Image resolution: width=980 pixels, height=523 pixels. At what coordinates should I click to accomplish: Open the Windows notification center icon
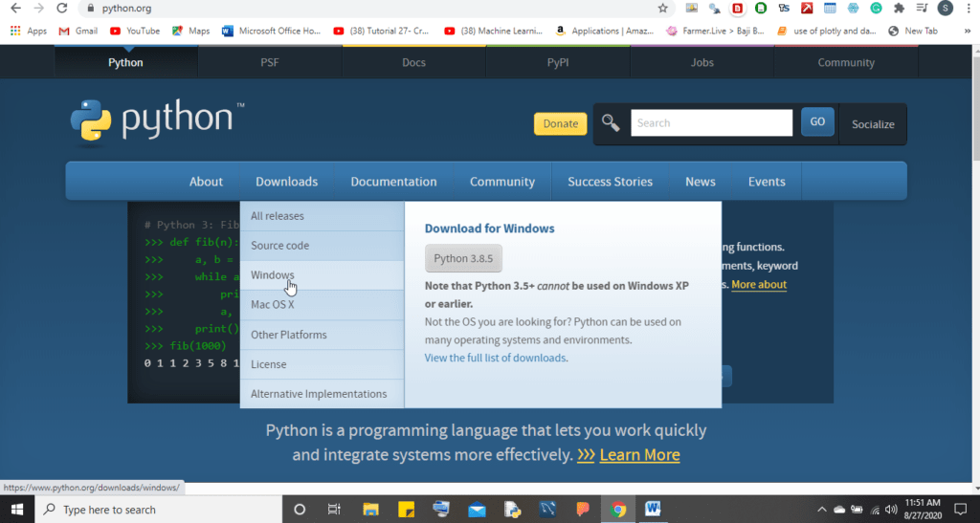click(961, 510)
